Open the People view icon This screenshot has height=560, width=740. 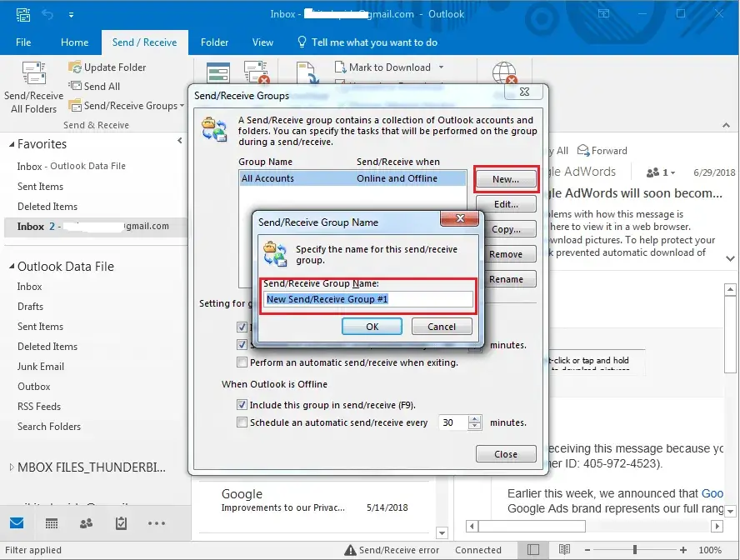[x=87, y=522]
